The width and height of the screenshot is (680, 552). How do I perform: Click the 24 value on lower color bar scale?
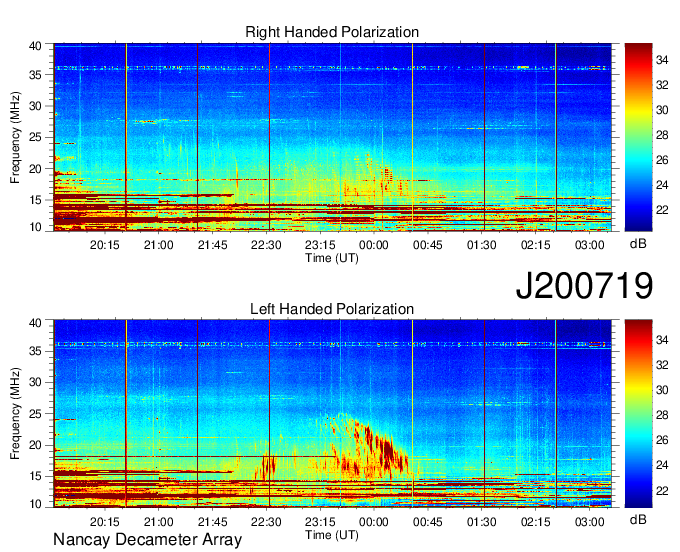662,465
